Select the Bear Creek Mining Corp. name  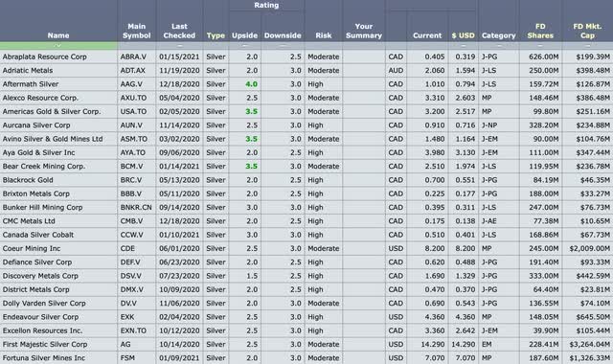point(44,166)
